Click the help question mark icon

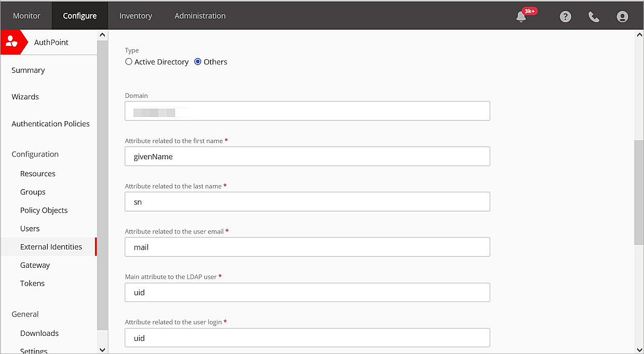565,16
